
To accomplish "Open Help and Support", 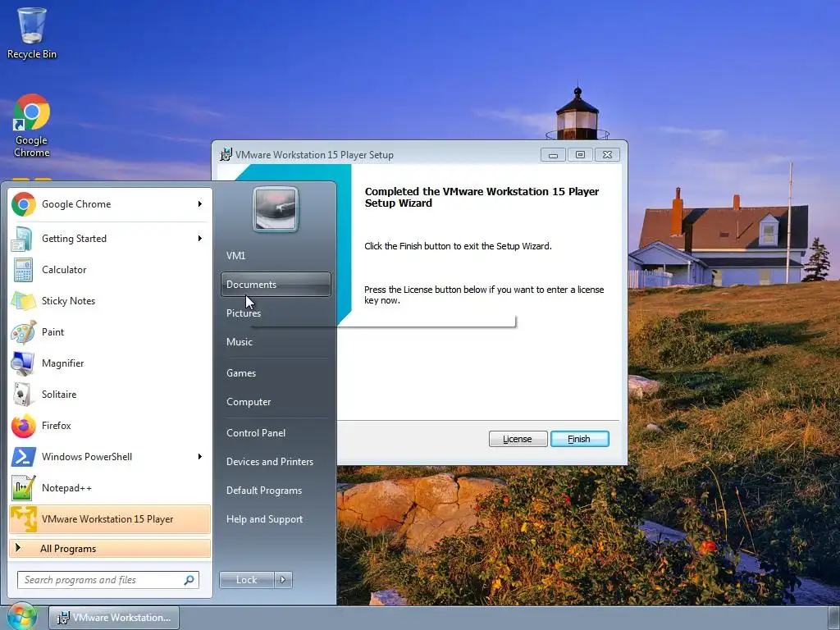I will point(276,519).
